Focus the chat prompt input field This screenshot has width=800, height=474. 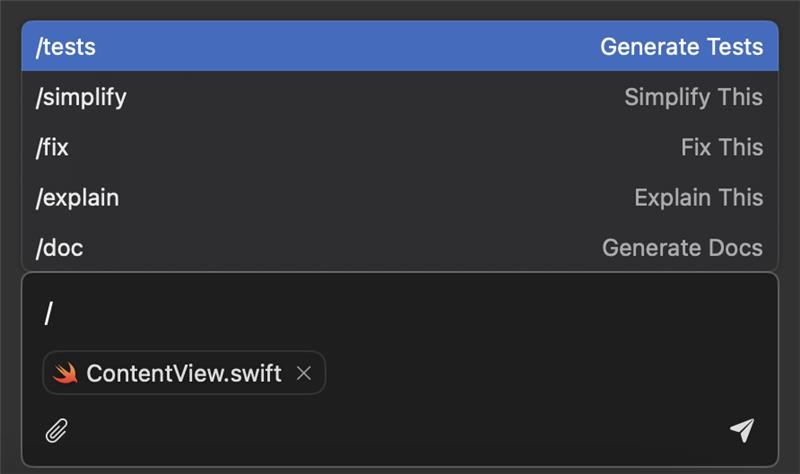[x=400, y=314]
